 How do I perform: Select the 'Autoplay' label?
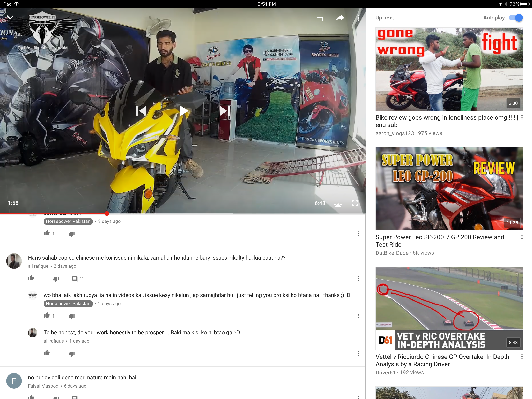point(494,18)
